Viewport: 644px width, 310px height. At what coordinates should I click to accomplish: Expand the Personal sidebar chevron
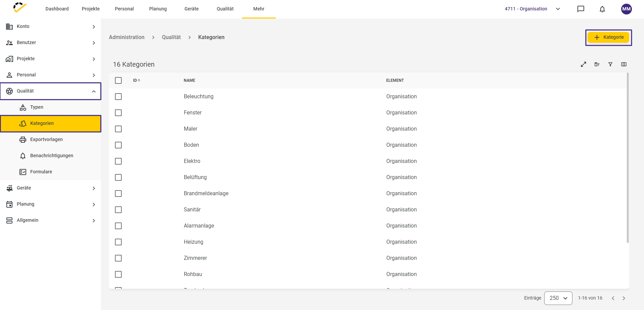coord(94,75)
